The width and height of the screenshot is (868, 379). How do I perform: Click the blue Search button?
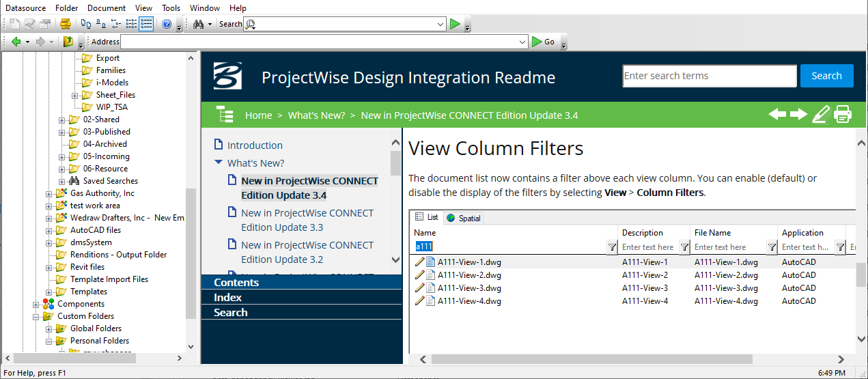point(826,76)
